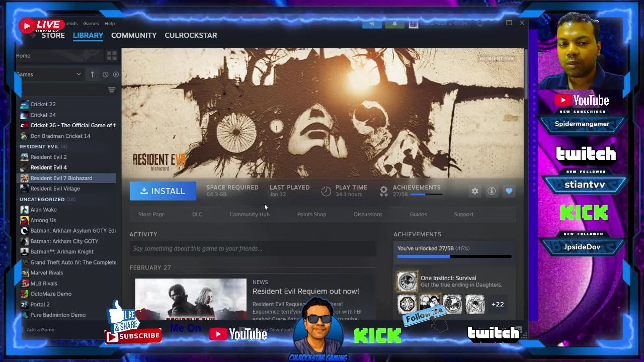Click the Alan Wake game icon
Viewport: 644px width, 362px height.
click(x=24, y=210)
